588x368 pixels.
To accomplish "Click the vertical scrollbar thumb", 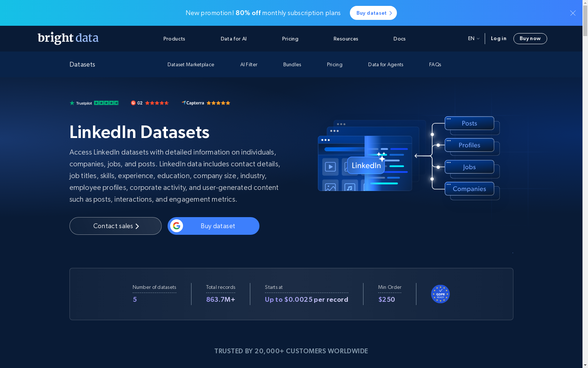I will pos(585,21).
